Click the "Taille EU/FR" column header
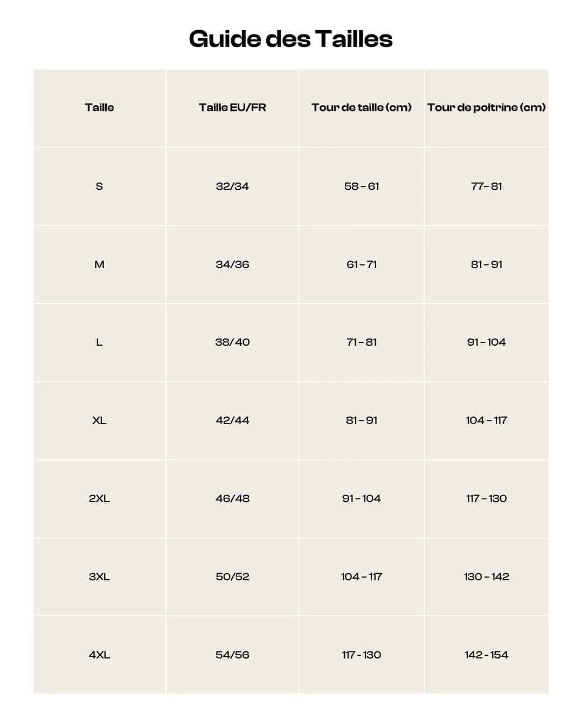 point(232,107)
